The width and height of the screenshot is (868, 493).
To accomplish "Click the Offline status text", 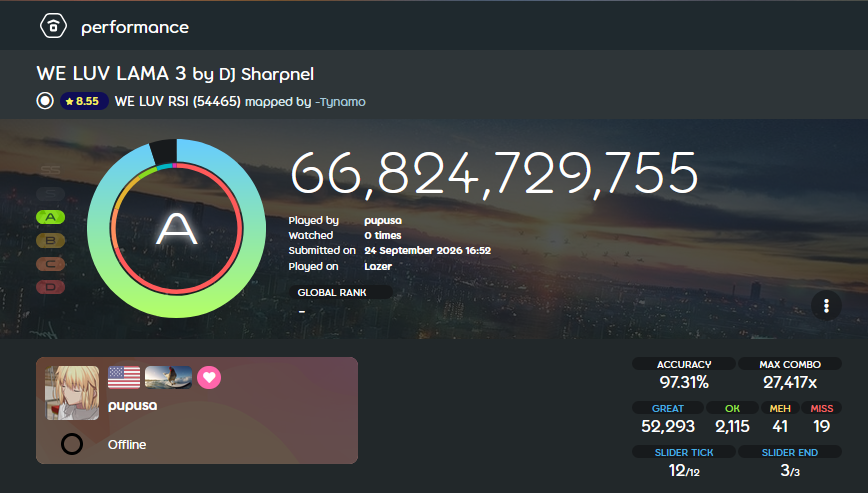I will [127, 444].
